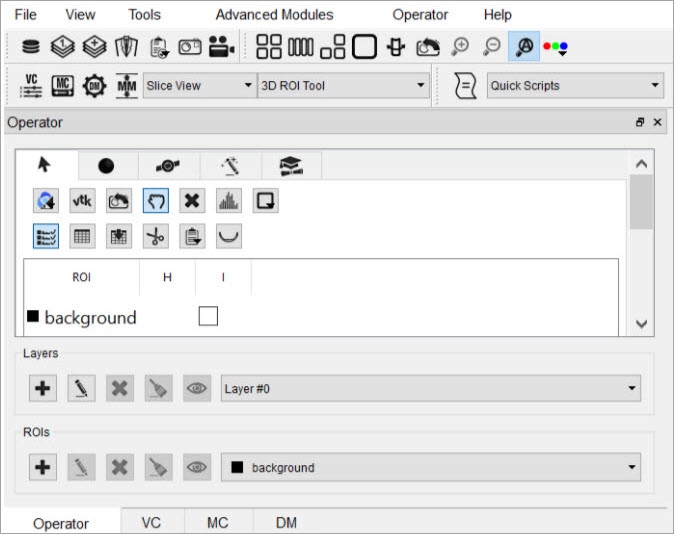Open the histogram icon in Operator panel
The width and height of the screenshot is (674, 534).
coord(229,201)
